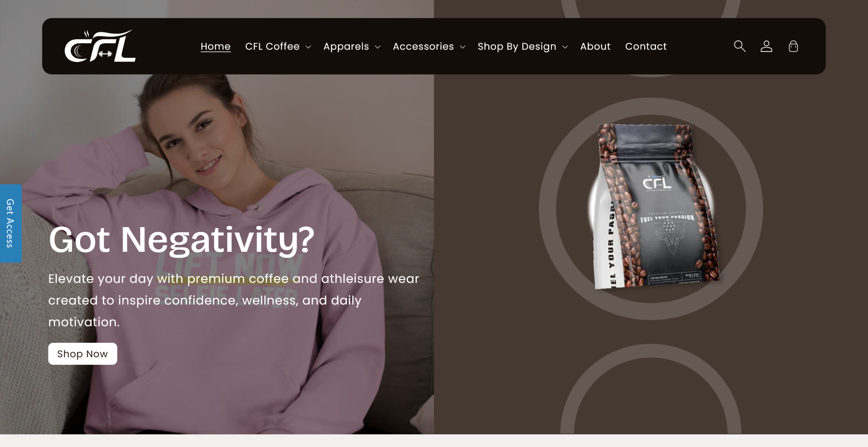The image size is (868, 447).
Task: Open the About page link
Action: 595,46
